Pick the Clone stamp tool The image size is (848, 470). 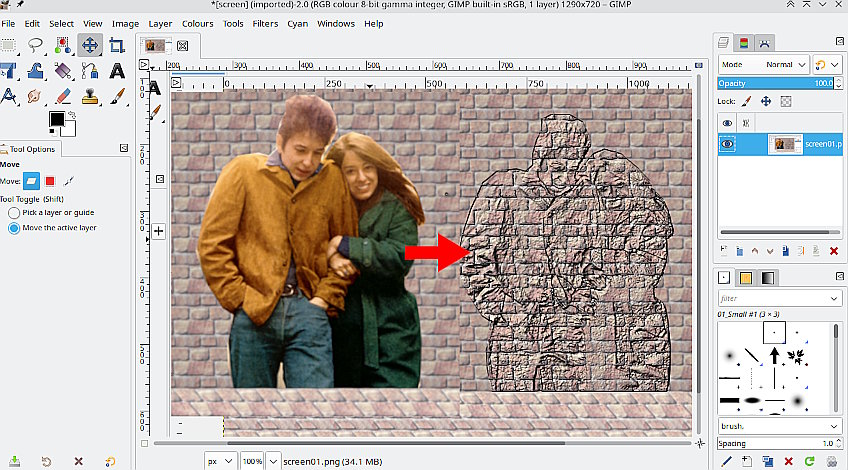click(90, 97)
